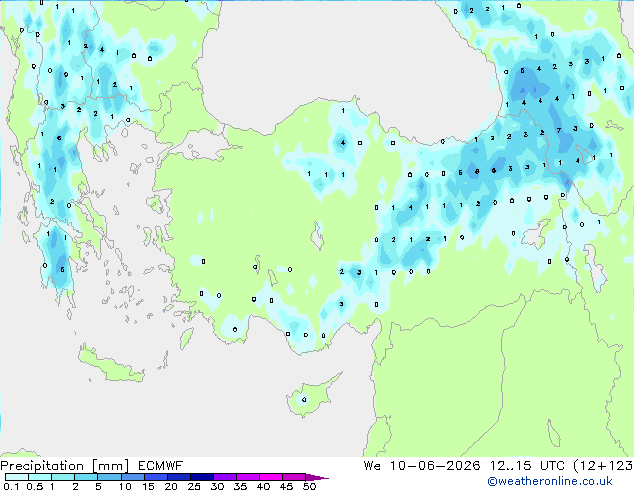
Task: Click the '7' precipitation value on map
Action: 559,131
